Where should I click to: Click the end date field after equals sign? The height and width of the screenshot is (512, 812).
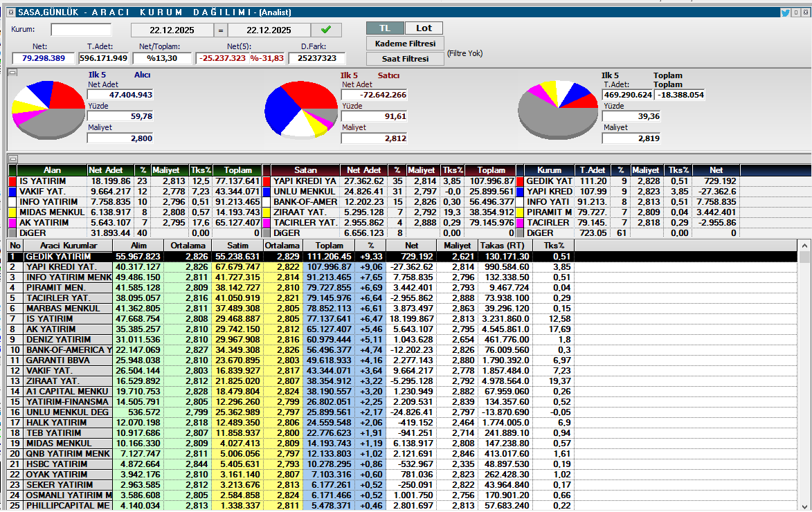(x=269, y=30)
